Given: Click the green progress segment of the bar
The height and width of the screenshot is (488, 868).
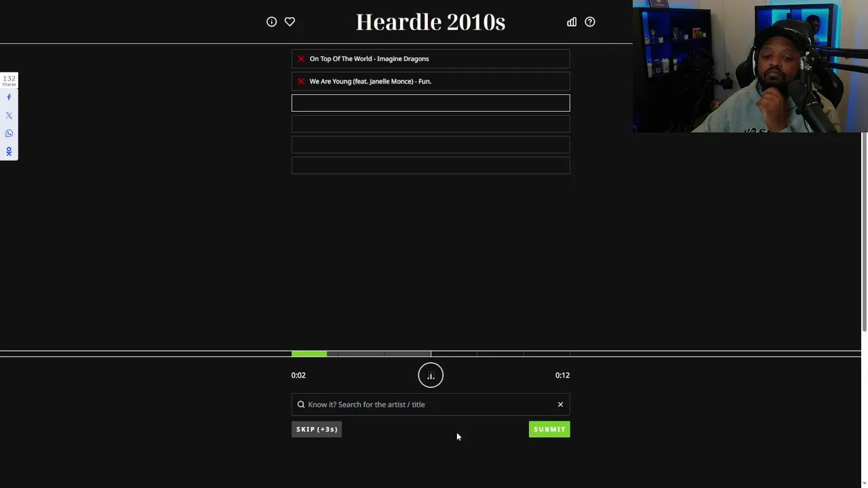Looking at the screenshot, I should click(309, 354).
